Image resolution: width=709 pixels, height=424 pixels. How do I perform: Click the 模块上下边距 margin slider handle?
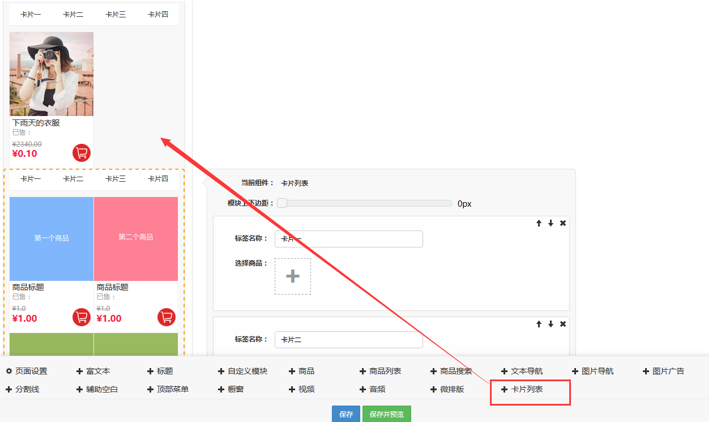pos(282,203)
